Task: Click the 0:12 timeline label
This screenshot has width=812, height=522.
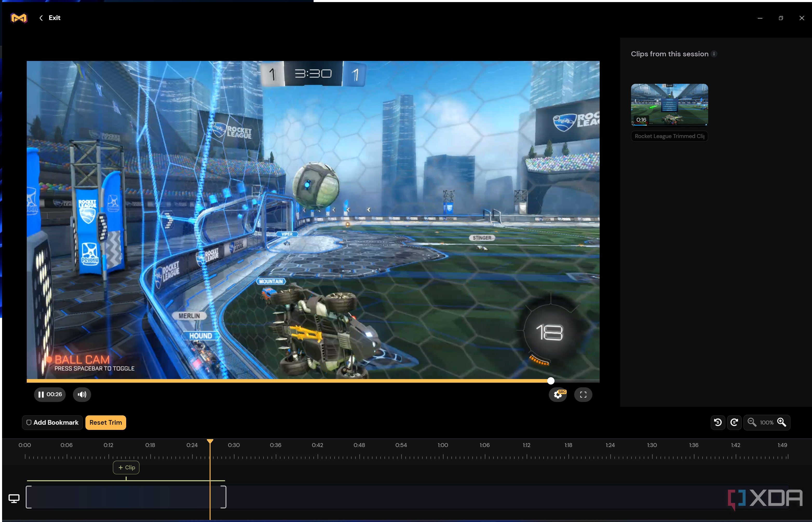Action: point(108,445)
